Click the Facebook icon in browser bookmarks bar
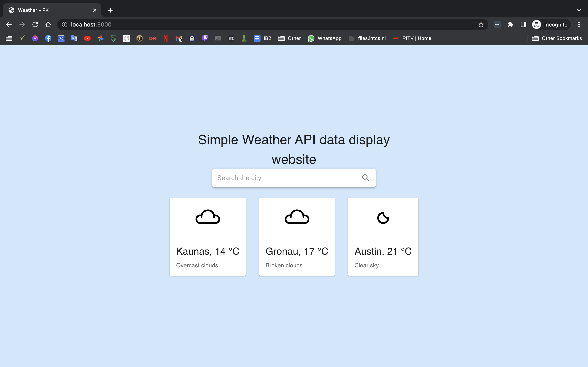Viewport: 588px width, 367px height. [48, 38]
